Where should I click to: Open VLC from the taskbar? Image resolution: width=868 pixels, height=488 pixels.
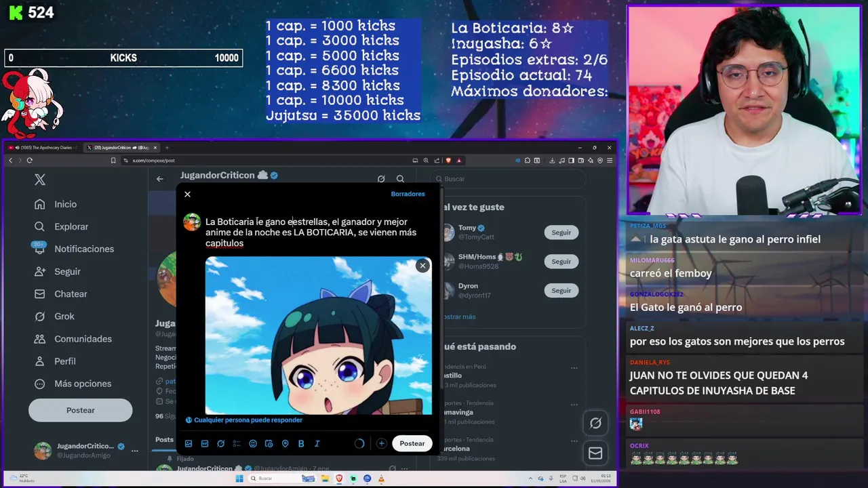tap(381, 479)
